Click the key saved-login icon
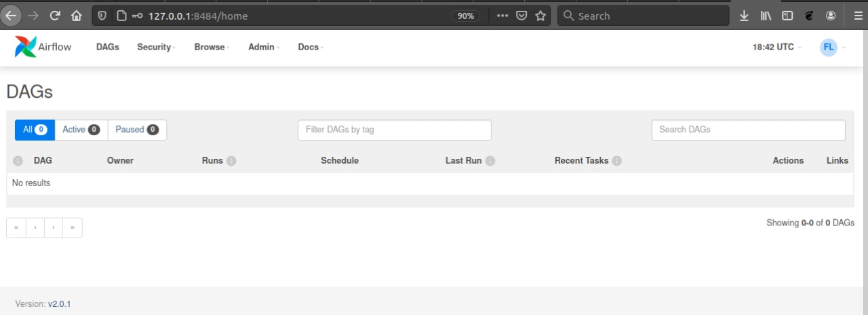 (x=138, y=16)
